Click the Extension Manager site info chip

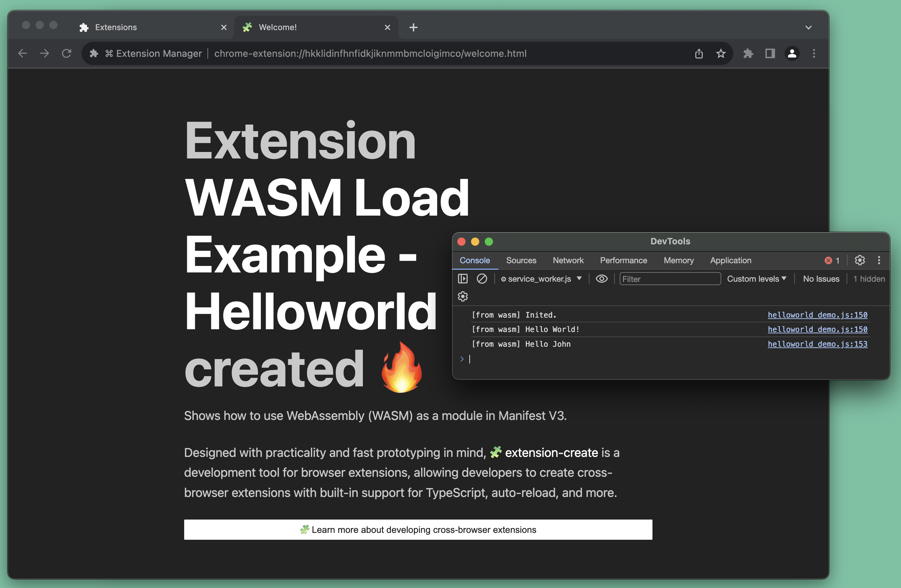(146, 53)
